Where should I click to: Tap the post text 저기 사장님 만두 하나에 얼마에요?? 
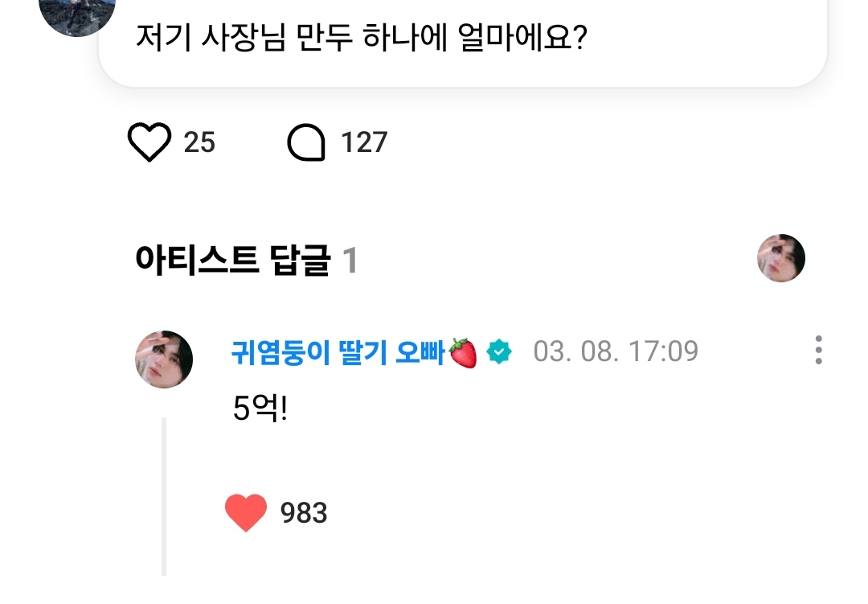click(362, 37)
